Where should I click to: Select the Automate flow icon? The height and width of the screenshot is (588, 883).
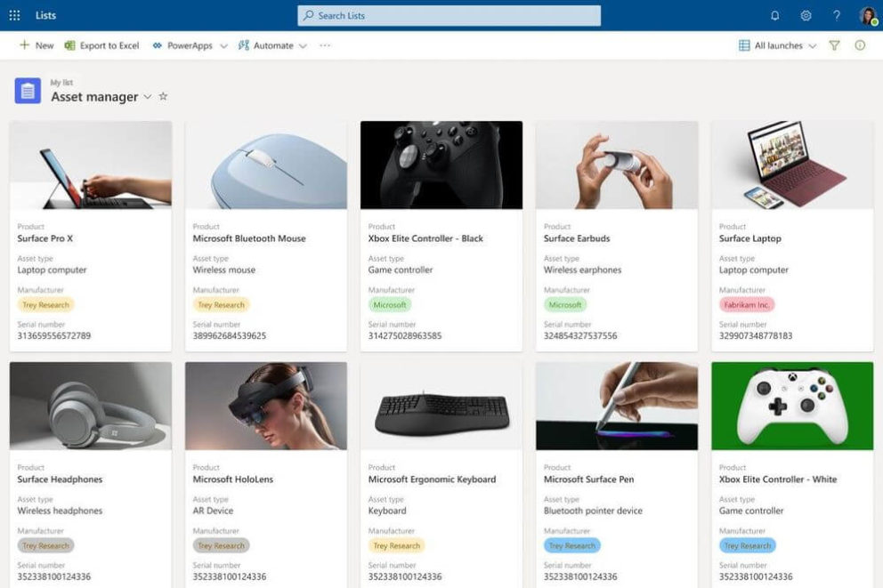[x=242, y=45]
